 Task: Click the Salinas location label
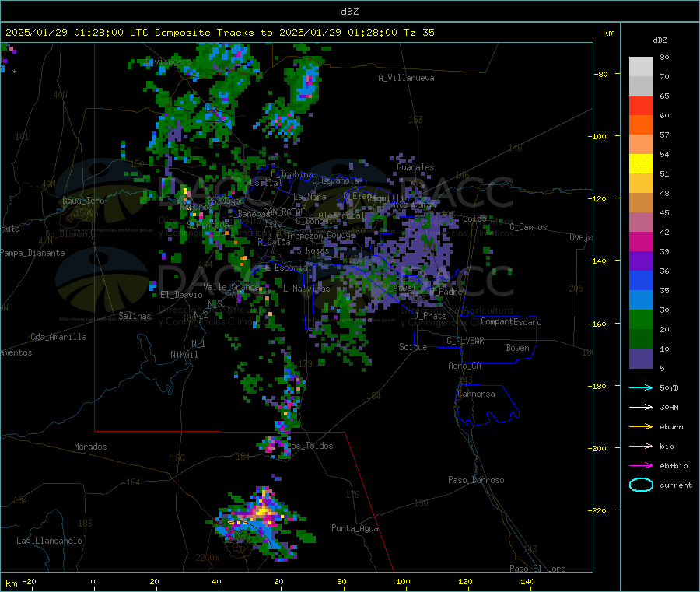coord(135,316)
